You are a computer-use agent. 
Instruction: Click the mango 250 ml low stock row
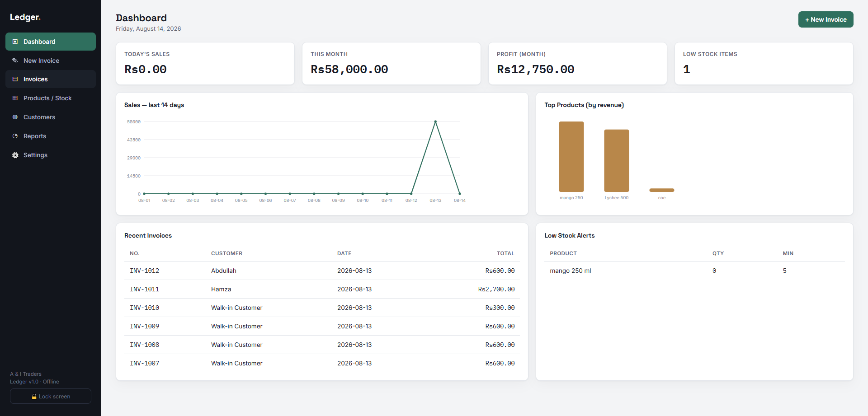click(x=695, y=271)
